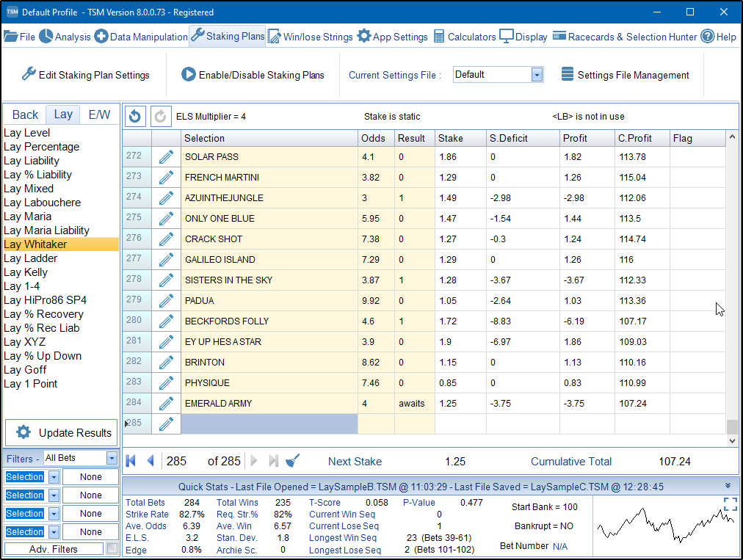Jump to first record navigation arrow

pyautogui.click(x=131, y=461)
